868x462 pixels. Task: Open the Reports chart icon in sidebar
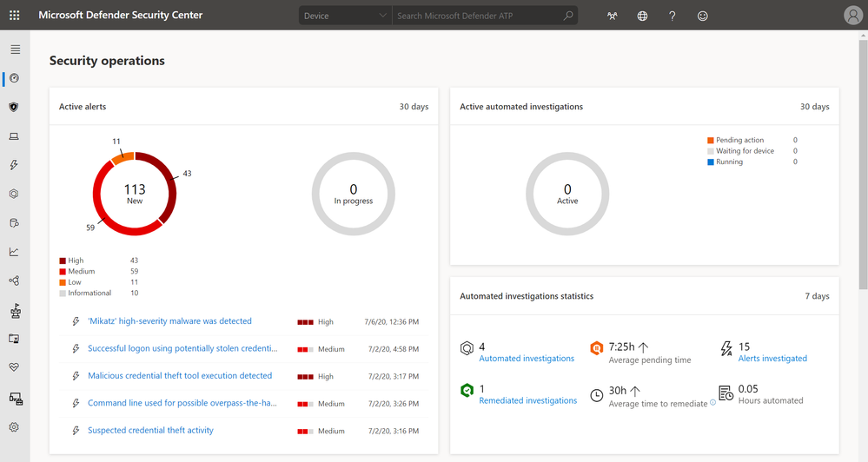[15, 252]
